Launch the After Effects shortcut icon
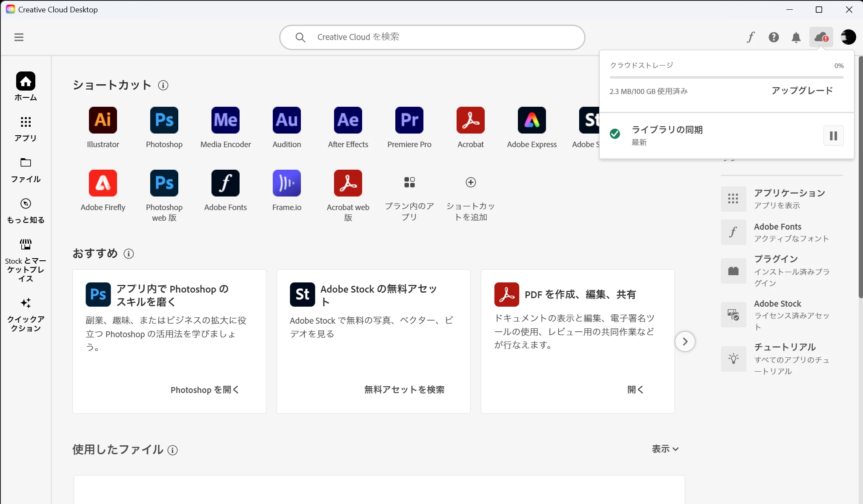This screenshot has height=504, width=863. click(348, 120)
